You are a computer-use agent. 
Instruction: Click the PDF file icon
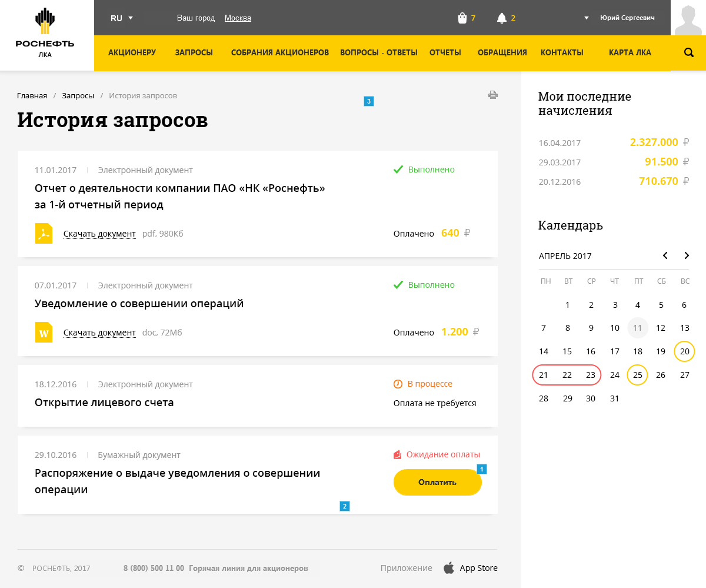[x=44, y=233]
